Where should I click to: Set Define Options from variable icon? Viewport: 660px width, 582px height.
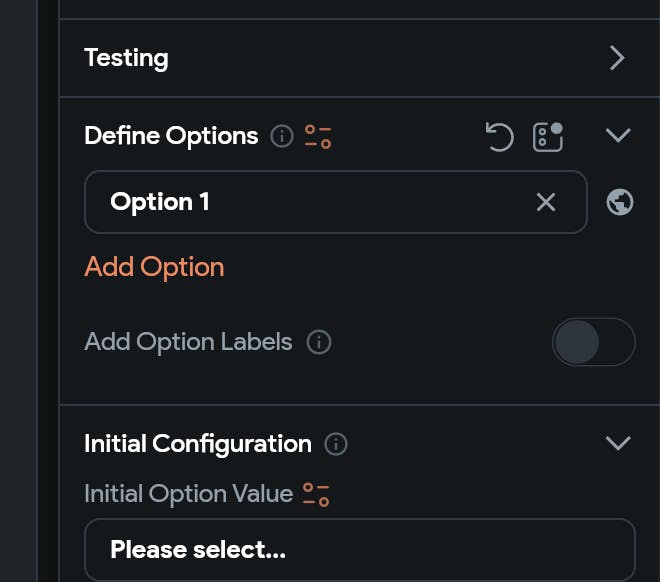318,136
